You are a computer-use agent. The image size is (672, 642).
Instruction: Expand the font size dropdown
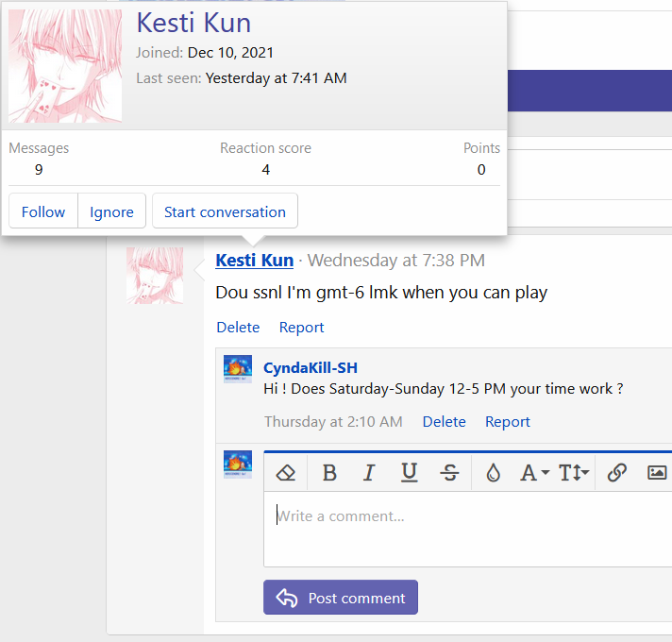pyautogui.click(x=574, y=473)
